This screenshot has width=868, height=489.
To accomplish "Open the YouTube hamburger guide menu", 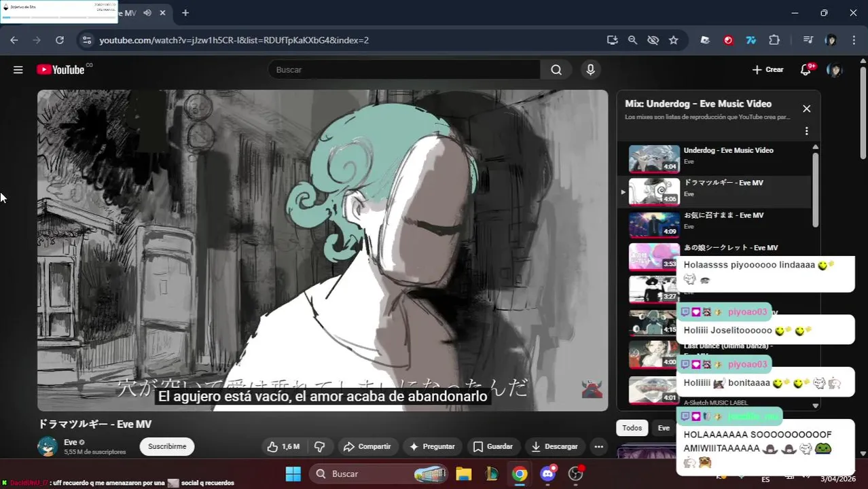I will 18,70.
